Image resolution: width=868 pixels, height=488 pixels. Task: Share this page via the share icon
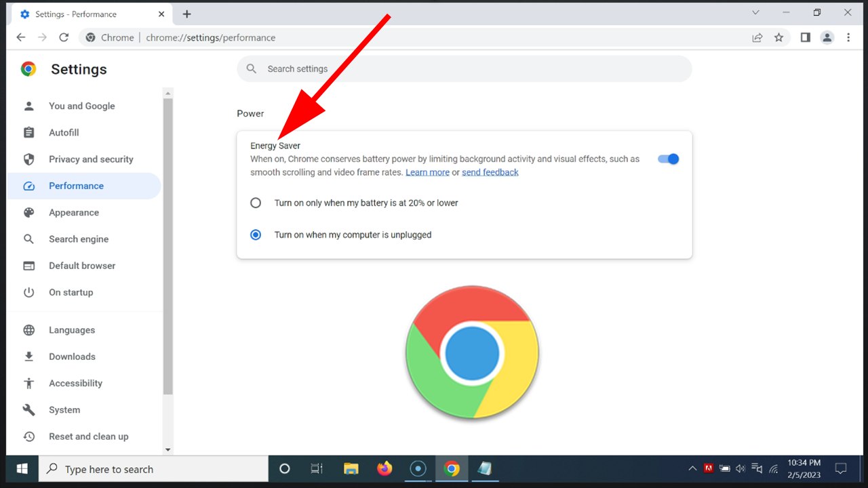[757, 38]
